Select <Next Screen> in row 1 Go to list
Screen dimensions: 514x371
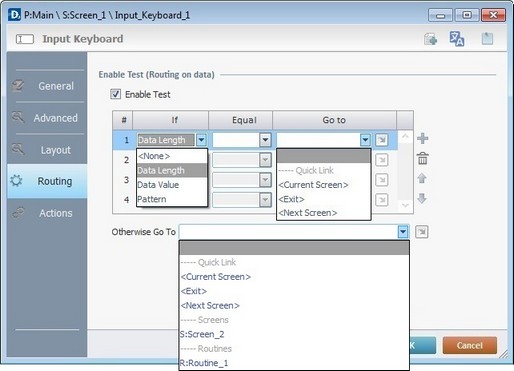(x=324, y=213)
